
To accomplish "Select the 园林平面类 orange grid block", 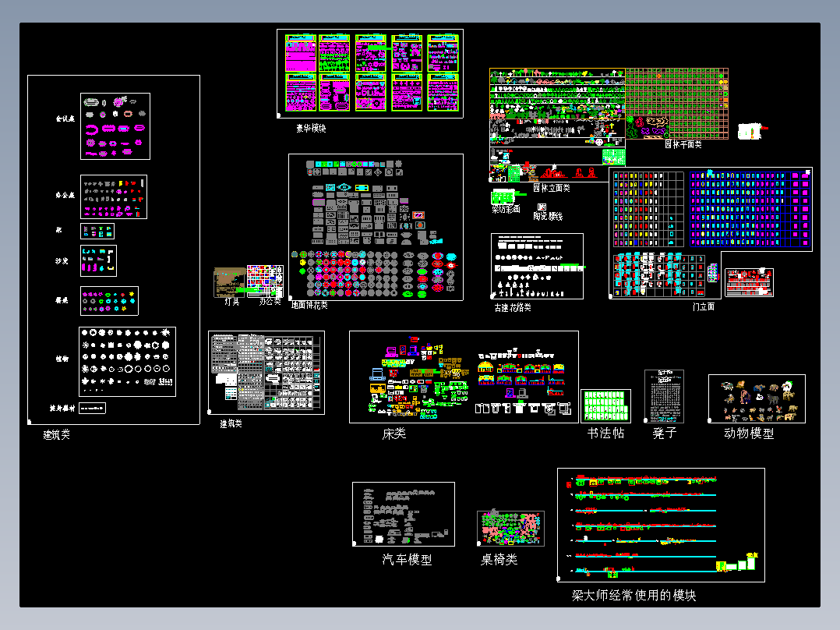I will click(x=676, y=103).
